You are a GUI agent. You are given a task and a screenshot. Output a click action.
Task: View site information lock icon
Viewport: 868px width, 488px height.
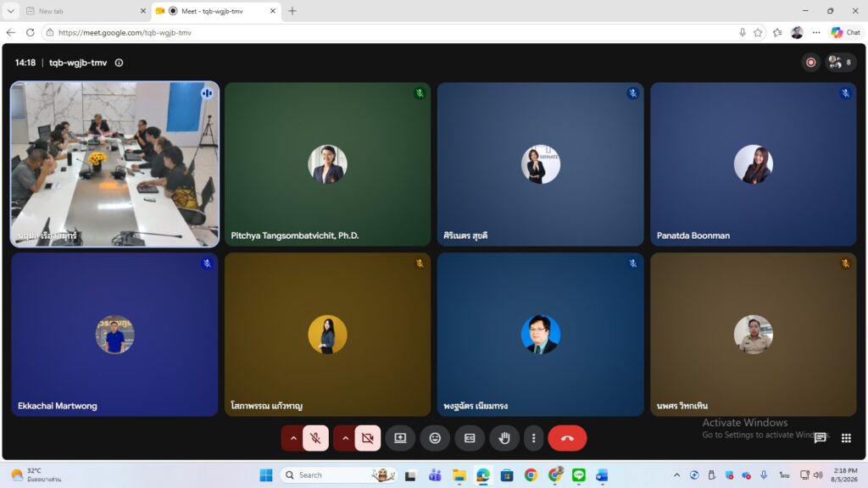click(x=50, y=33)
